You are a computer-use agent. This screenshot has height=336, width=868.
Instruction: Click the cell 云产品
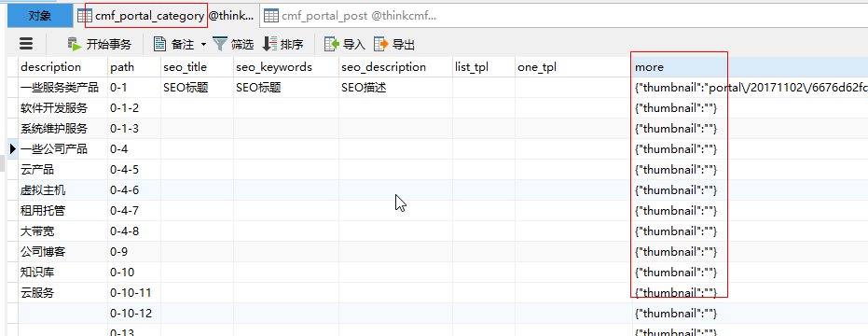(62, 170)
